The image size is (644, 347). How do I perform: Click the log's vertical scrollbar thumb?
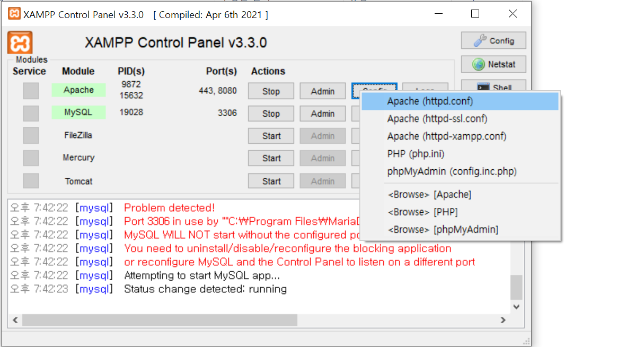tap(516, 287)
